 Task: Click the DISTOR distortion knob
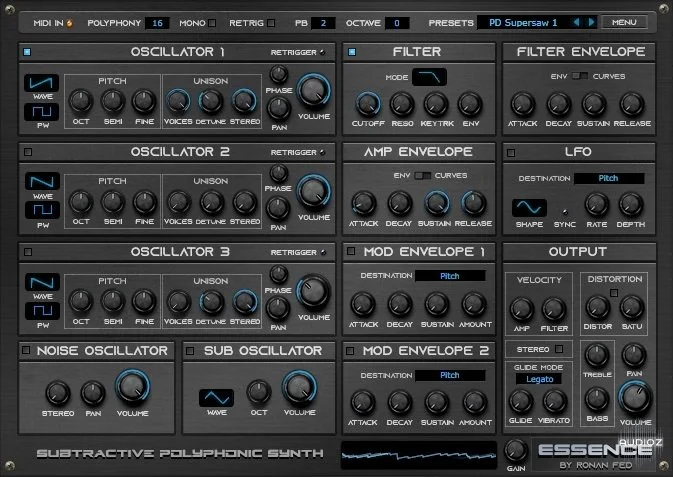(597, 307)
